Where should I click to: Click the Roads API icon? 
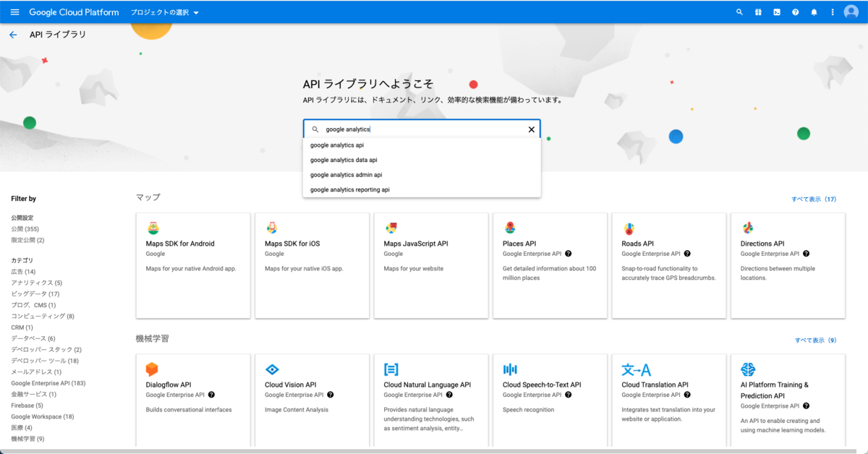pos(629,228)
